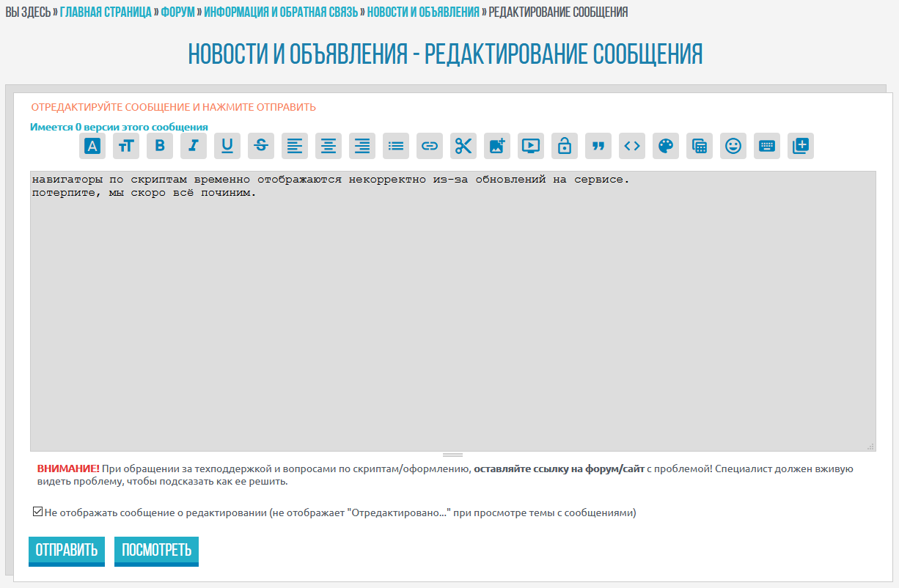The height and width of the screenshot is (588, 899).
Task: Insert a quote block
Action: point(598,146)
